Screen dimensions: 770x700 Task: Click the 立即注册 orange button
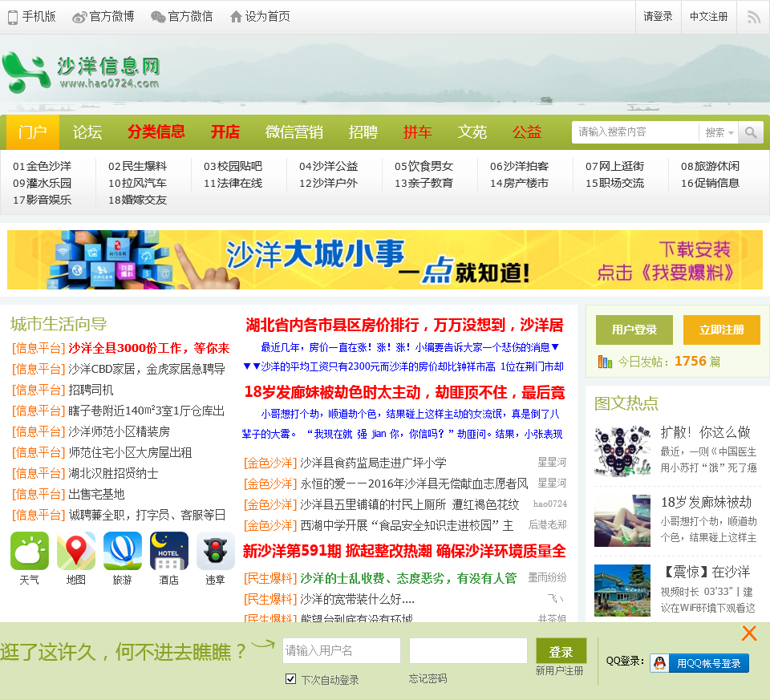[x=722, y=330]
